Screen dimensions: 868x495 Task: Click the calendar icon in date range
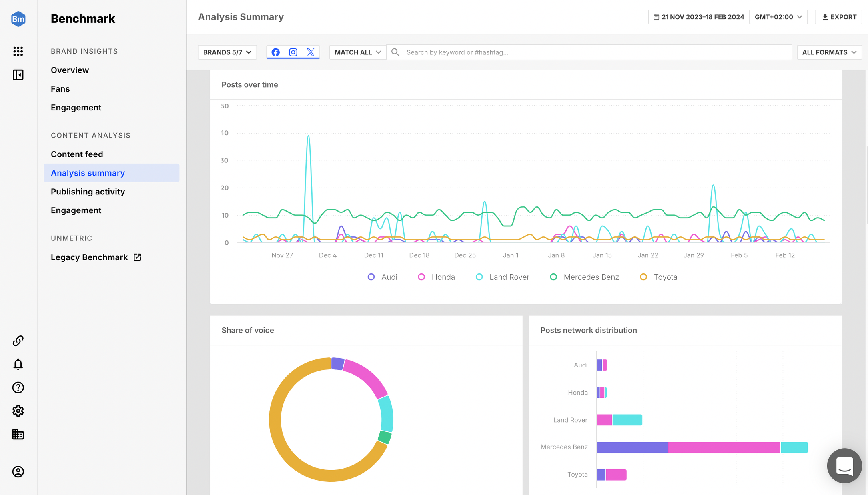click(656, 17)
